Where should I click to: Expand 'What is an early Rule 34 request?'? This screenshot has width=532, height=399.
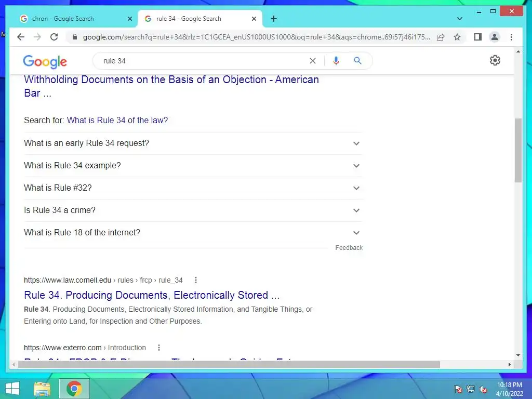pyautogui.click(x=193, y=143)
